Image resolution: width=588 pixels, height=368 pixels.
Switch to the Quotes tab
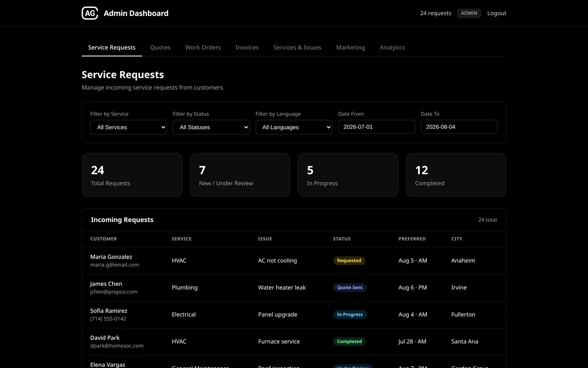160,47
